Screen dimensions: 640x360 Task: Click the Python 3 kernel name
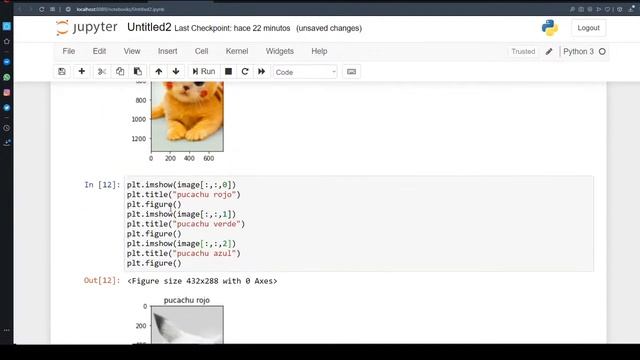click(578, 51)
